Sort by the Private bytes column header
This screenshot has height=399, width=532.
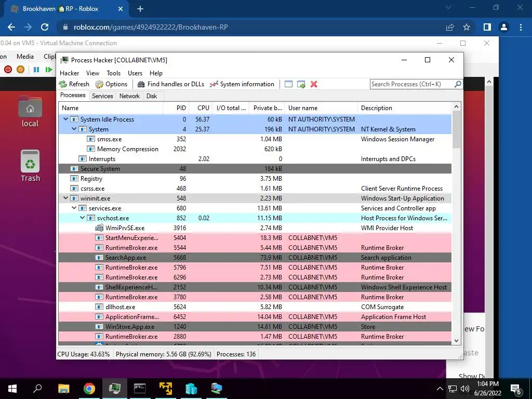267,108
